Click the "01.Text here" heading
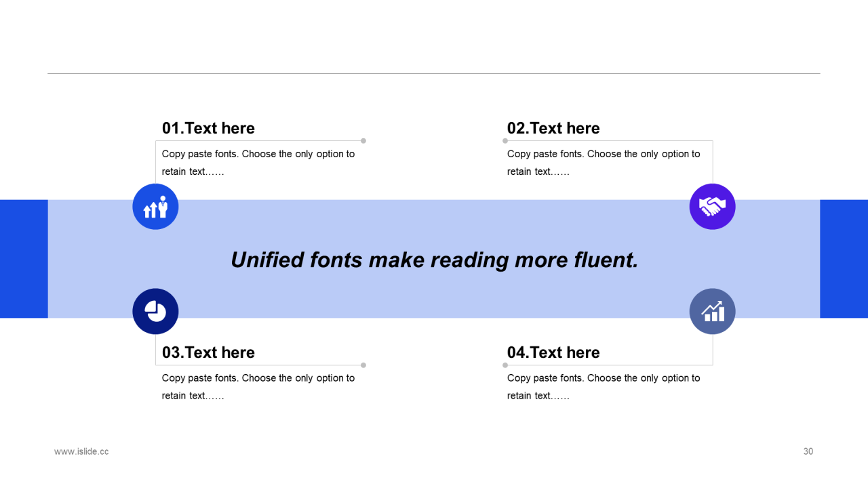Viewport: 868px width, 488px height. pos(208,128)
